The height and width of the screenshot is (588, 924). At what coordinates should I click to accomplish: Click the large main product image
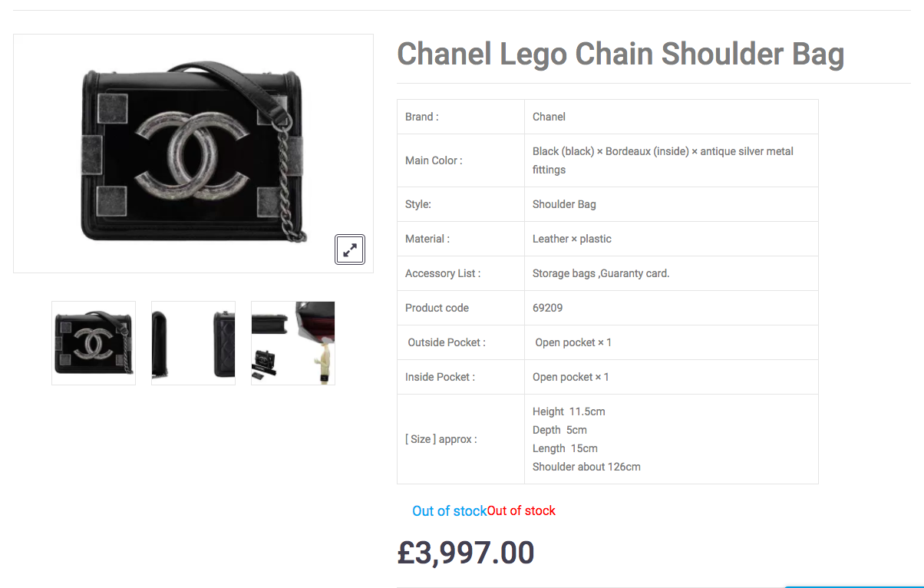coord(193,154)
